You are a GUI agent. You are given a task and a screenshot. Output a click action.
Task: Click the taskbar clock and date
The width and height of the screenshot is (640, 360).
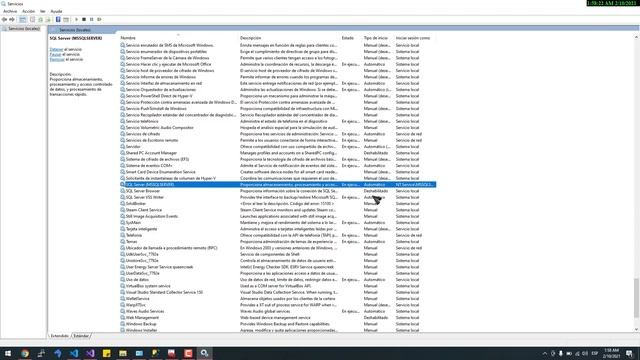[x=611, y=353]
